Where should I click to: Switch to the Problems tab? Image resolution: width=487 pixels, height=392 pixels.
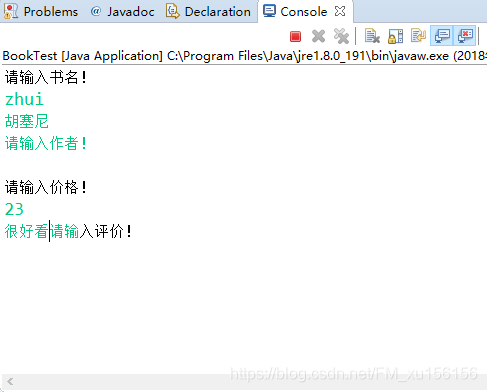41,12
